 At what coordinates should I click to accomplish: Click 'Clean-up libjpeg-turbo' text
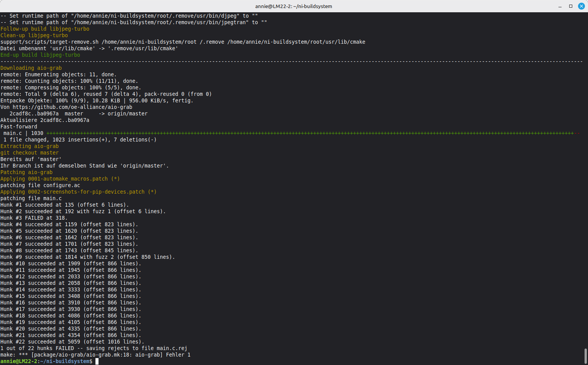(x=34, y=35)
